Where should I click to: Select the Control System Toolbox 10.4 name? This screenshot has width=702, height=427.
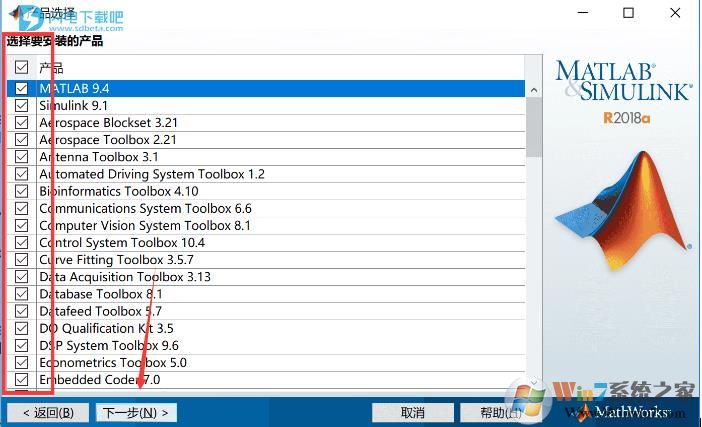pyautogui.click(x=122, y=243)
